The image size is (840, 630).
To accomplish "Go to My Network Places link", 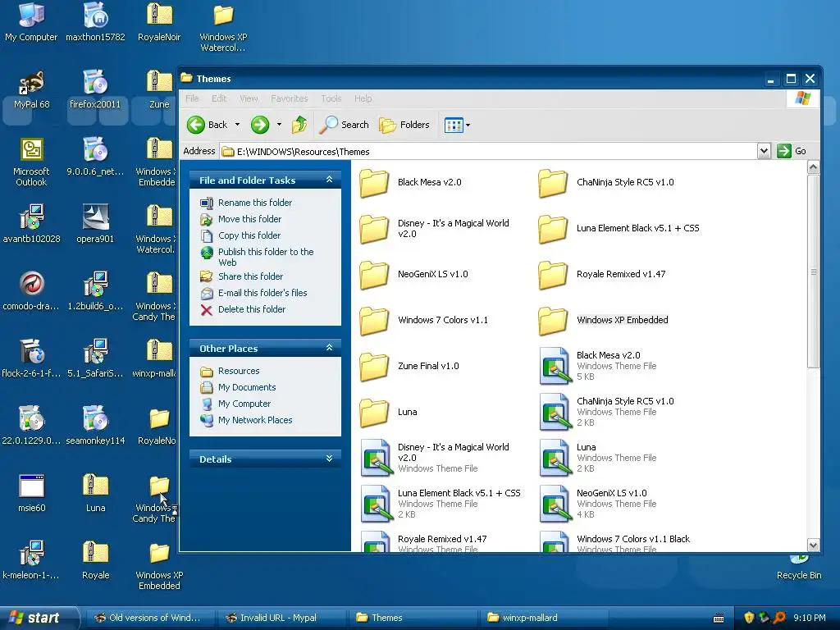I will pyautogui.click(x=255, y=420).
